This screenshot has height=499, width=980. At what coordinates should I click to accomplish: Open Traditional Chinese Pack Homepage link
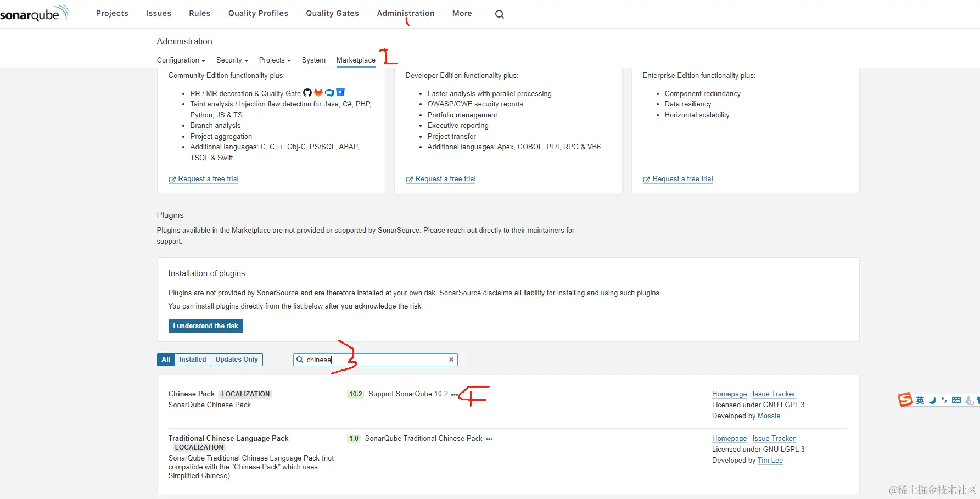(729, 439)
